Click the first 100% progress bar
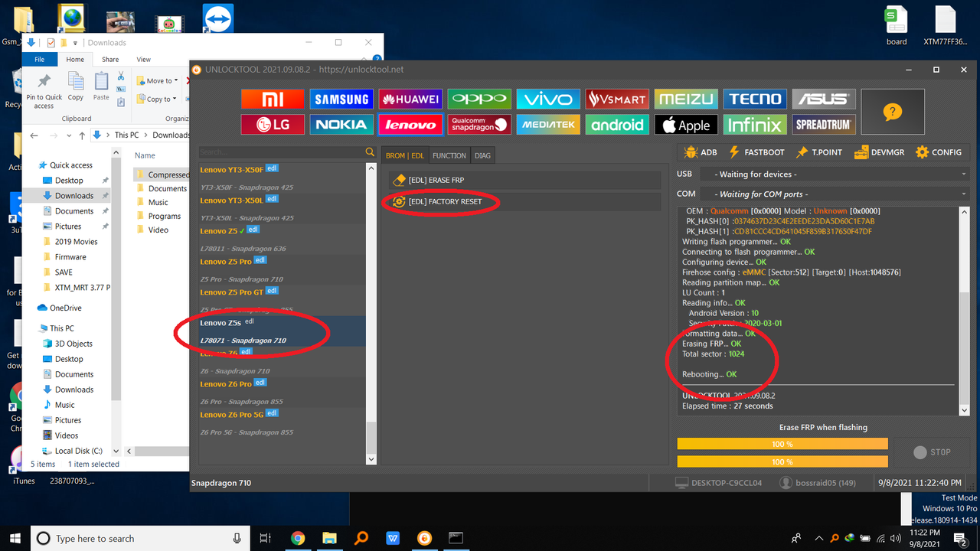 pos(782,444)
